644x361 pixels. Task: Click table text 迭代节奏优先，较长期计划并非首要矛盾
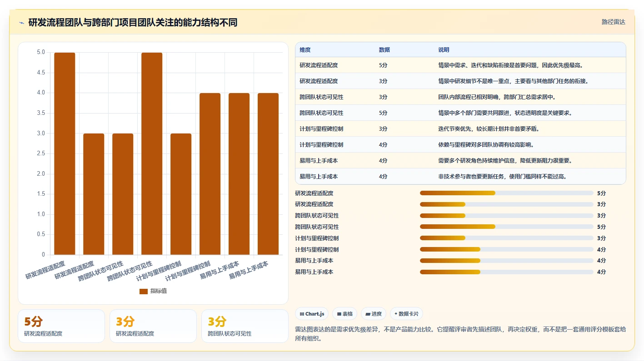[489, 129]
